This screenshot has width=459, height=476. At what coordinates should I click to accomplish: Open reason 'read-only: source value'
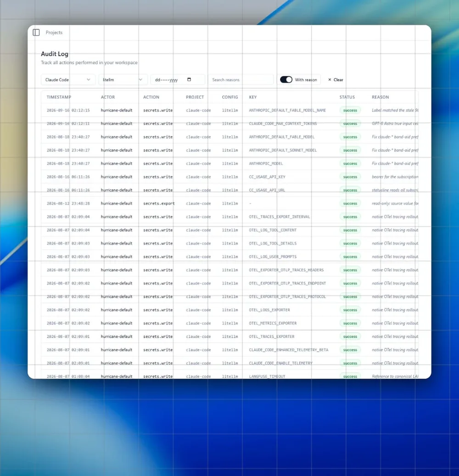pos(395,203)
